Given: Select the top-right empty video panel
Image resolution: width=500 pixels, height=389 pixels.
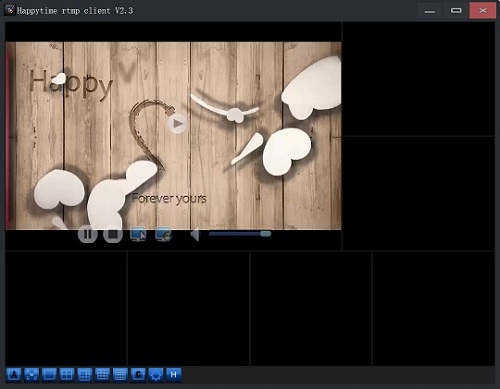Looking at the screenshot, I should (419, 79).
